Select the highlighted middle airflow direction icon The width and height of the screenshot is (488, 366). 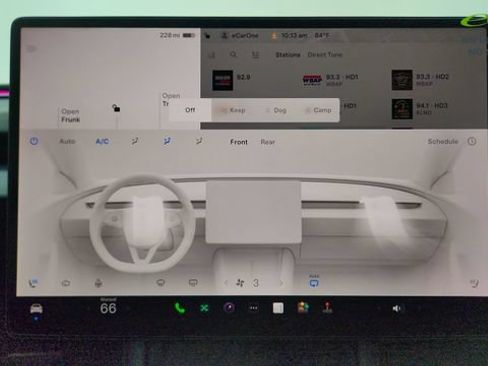pyautogui.click(x=167, y=141)
